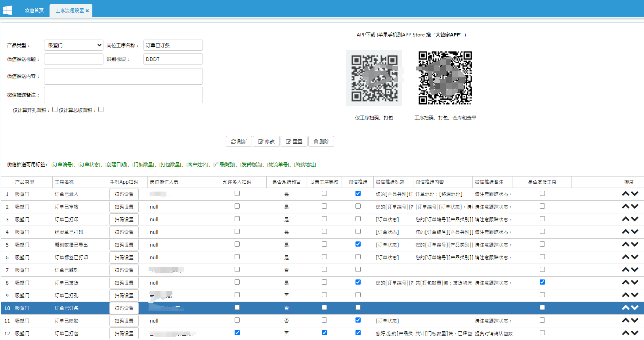Move selected row 订单已订条 down
The image size is (644, 340).
pyautogui.click(x=634, y=308)
